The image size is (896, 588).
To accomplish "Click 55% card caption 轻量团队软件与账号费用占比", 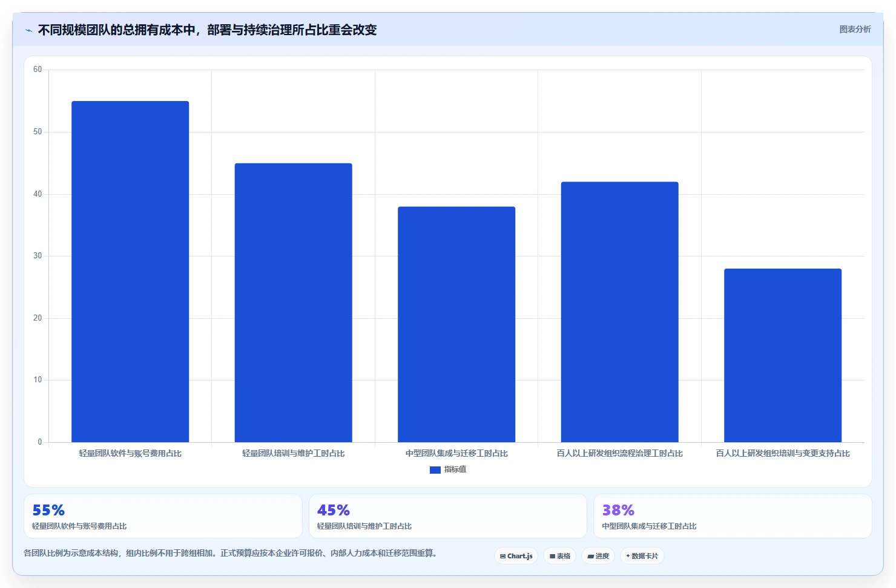I will 79,526.
